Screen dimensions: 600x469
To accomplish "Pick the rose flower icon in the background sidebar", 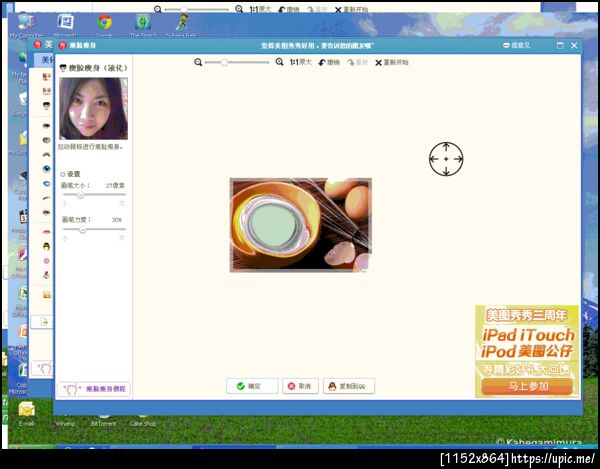I will click(x=46, y=275).
